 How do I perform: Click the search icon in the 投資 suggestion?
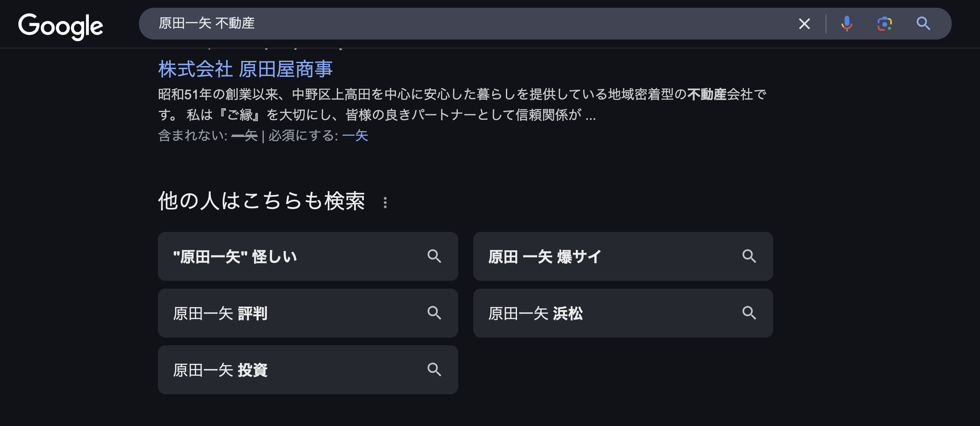[434, 370]
